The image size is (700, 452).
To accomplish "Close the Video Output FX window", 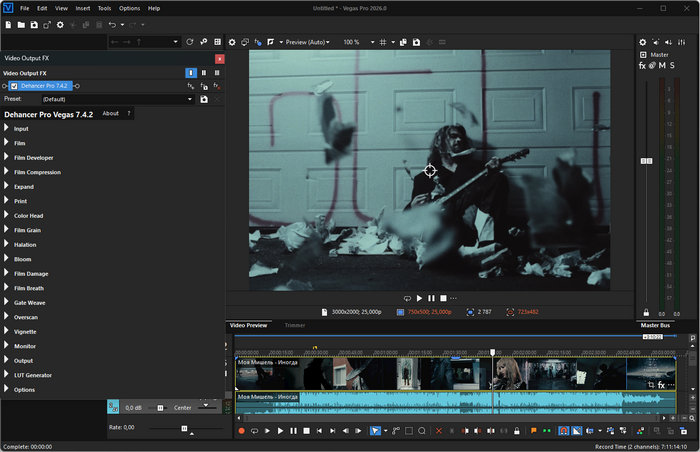I will pyautogui.click(x=220, y=59).
